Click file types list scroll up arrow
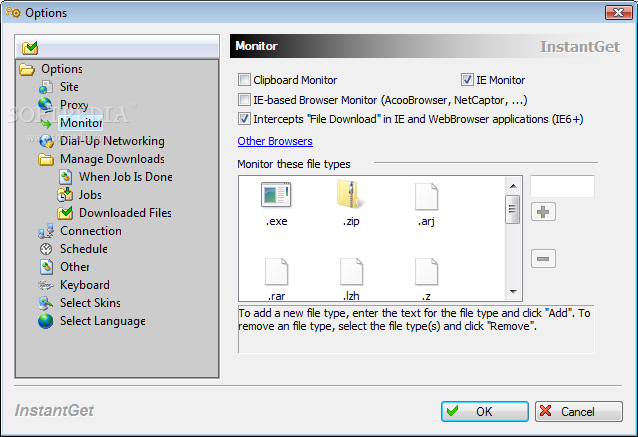638x437 pixels. click(513, 186)
